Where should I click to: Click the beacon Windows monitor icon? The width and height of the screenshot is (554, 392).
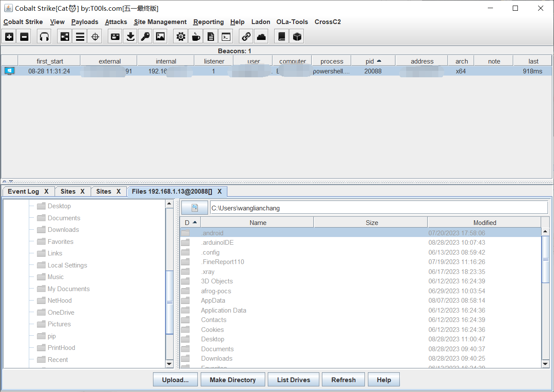[x=9, y=71]
